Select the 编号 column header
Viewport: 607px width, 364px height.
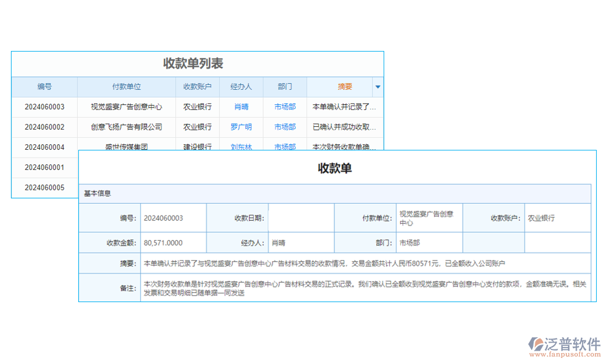[x=44, y=87]
